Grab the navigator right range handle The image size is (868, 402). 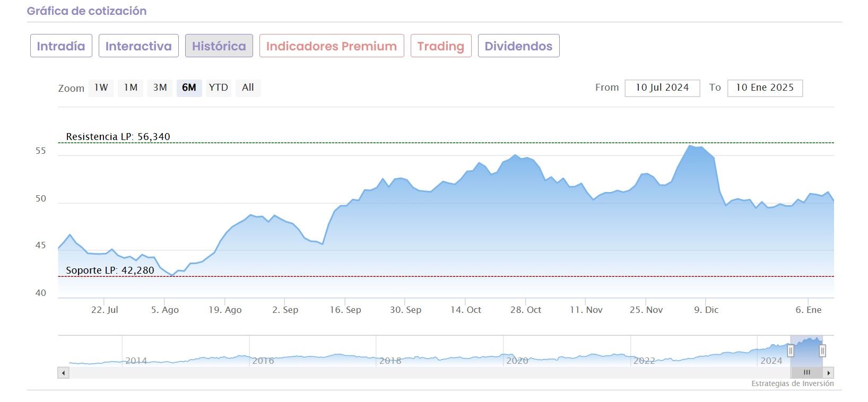[822, 351]
